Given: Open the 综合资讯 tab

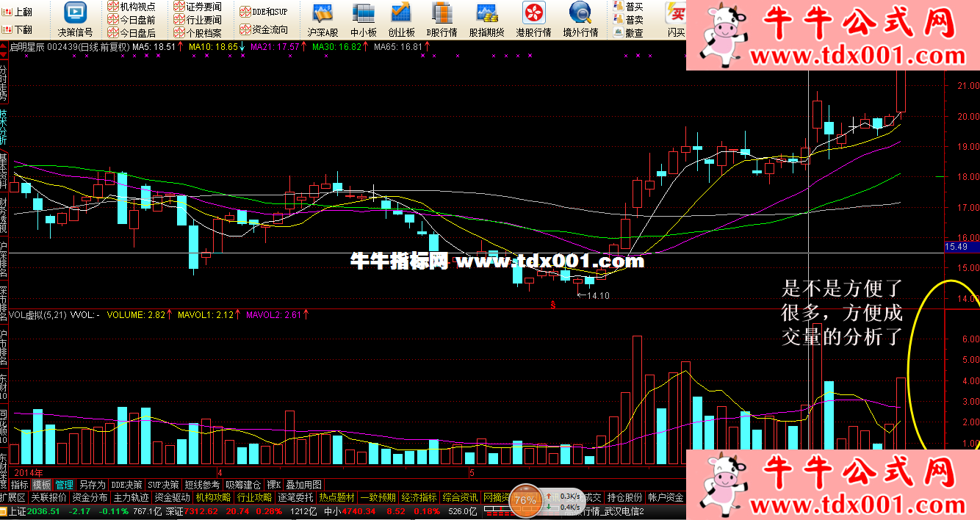Looking at the screenshot, I should (x=461, y=497).
